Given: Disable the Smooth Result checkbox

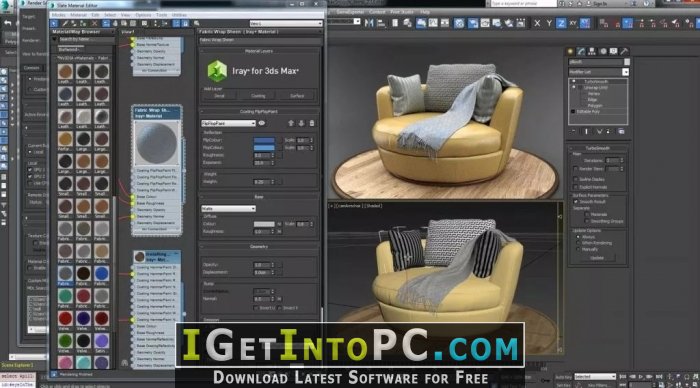Looking at the screenshot, I should tap(576, 202).
